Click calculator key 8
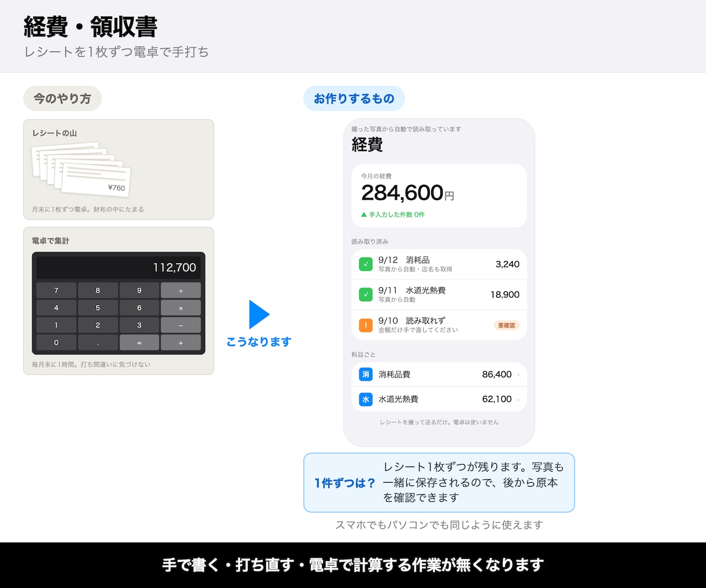 coord(98,291)
